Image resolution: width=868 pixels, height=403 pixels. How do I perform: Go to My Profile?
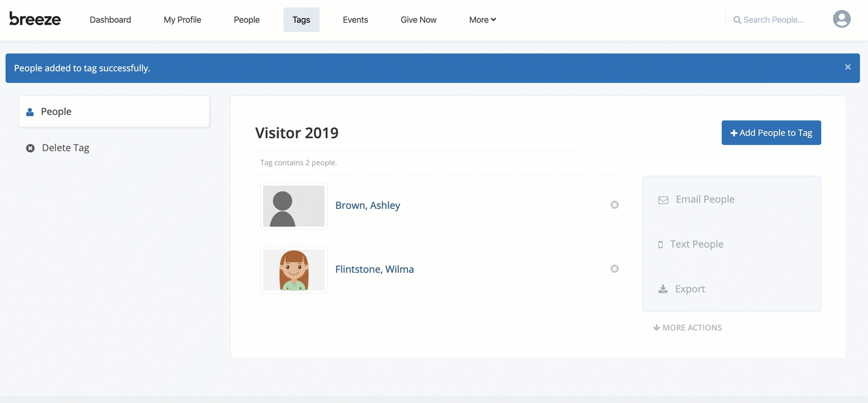(x=183, y=20)
